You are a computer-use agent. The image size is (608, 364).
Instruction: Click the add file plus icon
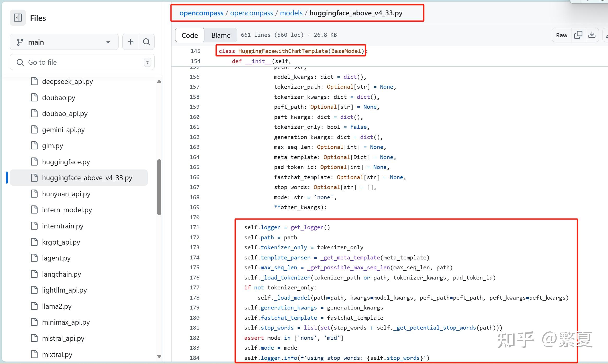pos(130,42)
